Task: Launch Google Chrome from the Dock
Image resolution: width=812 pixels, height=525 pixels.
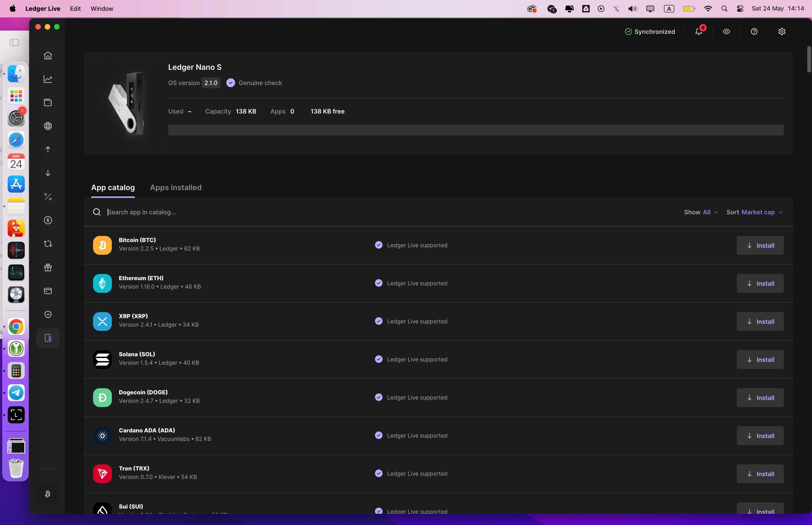Action: point(16,327)
